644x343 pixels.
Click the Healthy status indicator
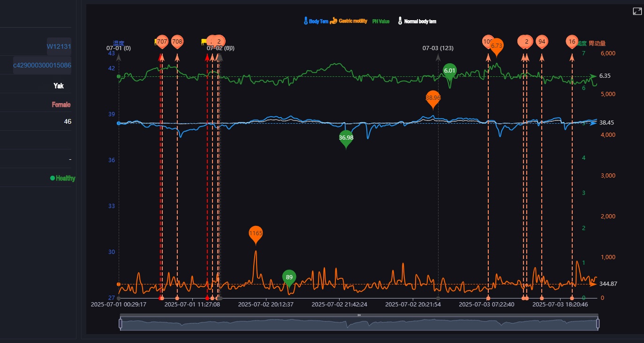click(x=63, y=178)
